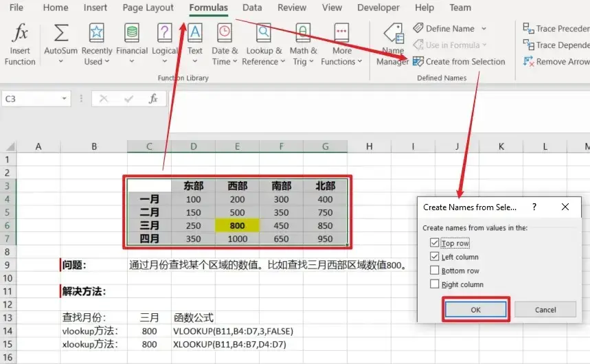This screenshot has width=590, height=364.
Task: Expand Recently Used dropdown arrow
Action: (x=107, y=61)
